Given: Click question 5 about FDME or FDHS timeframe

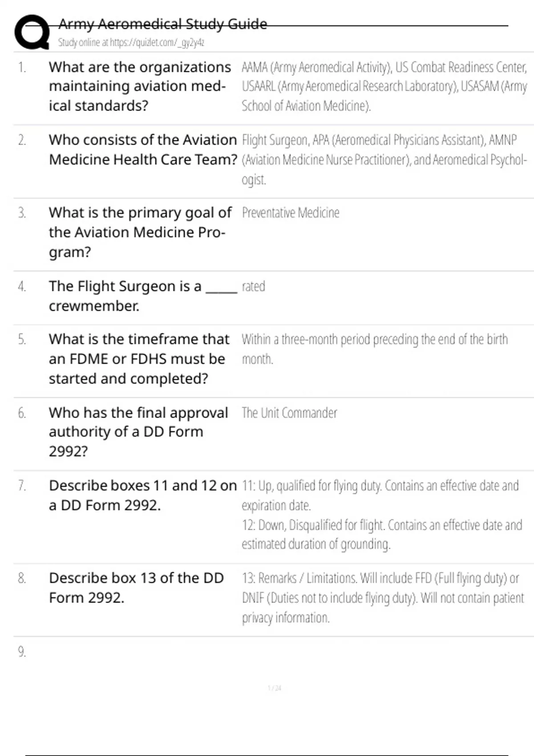Looking at the screenshot, I should click(x=139, y=358).
